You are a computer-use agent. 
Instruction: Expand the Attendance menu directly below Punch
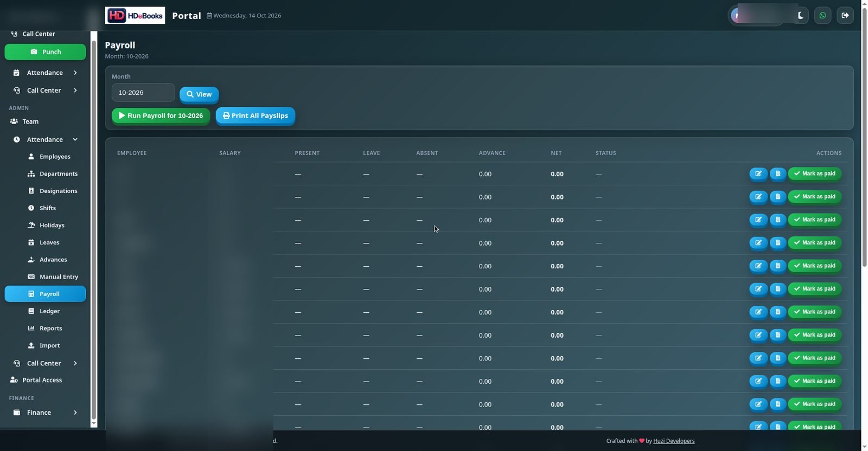tap(45, 73)
